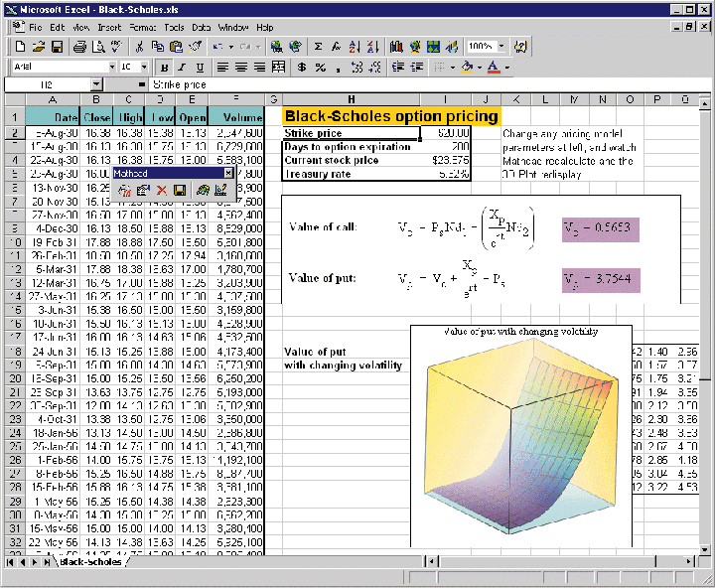Click the red X delete icon in Mathcad toolbar
This screenshot has height=588, width=715.
coord(161,190)
